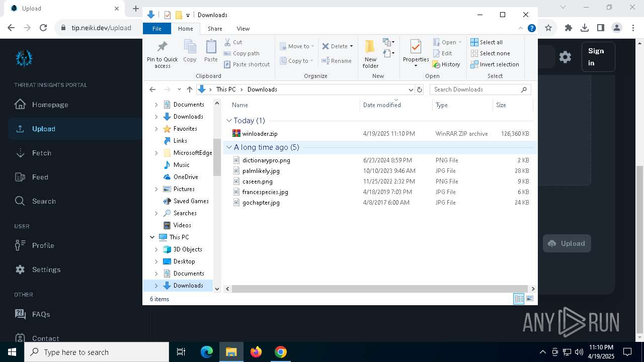Click the Search Downloads field

[480, 89]
